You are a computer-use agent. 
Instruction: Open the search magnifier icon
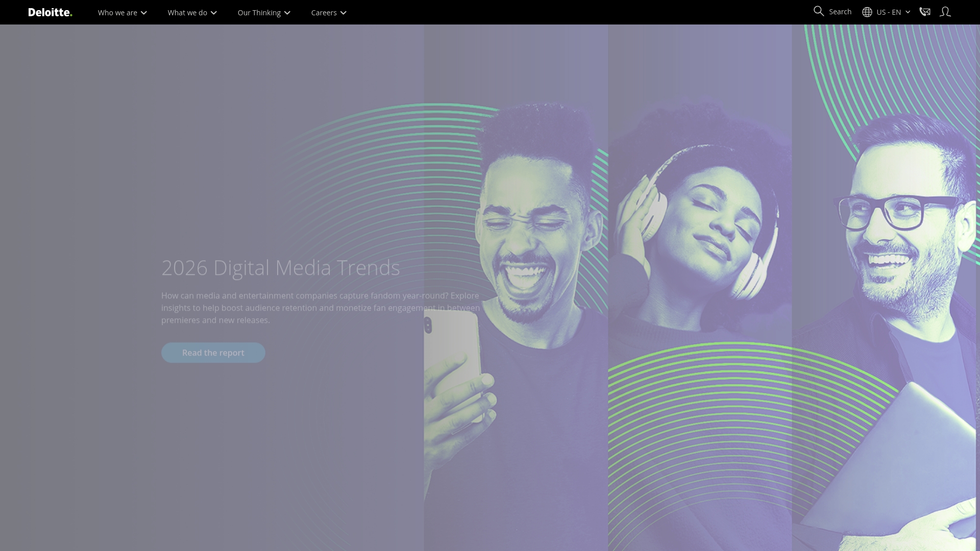click(x=819, y=11)
